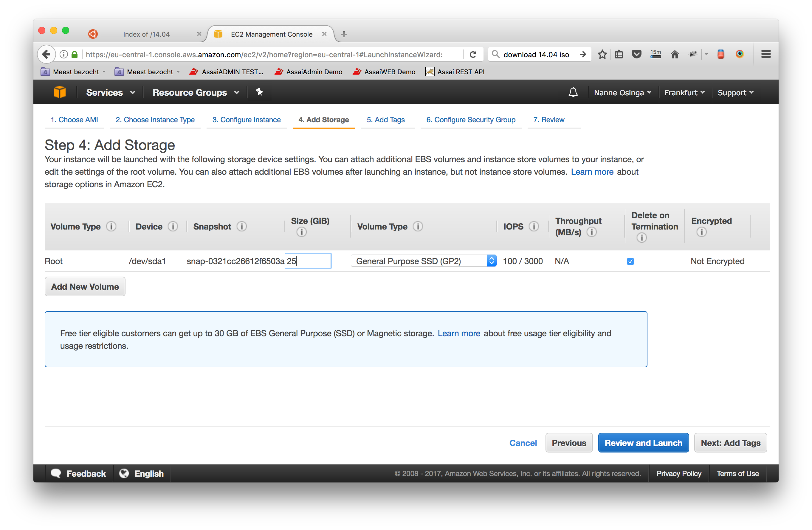Click the AWS cube logo icon
812x530 pixels.
coord(59,92)
